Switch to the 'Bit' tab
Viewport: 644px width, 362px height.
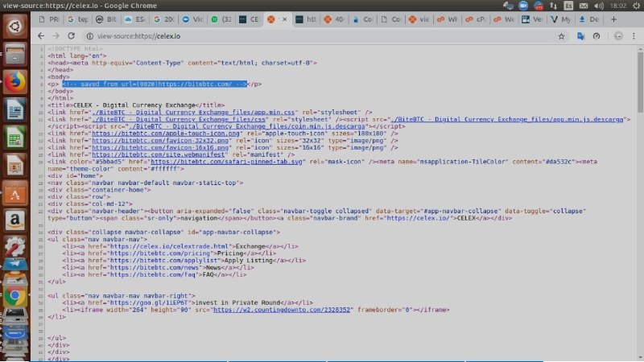click(106, 19)
